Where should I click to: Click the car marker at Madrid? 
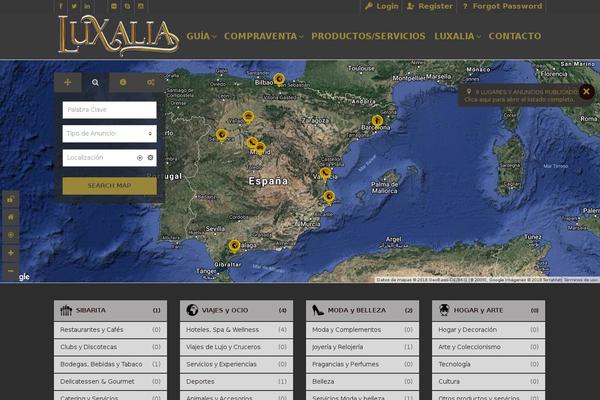tap(261, 148)
